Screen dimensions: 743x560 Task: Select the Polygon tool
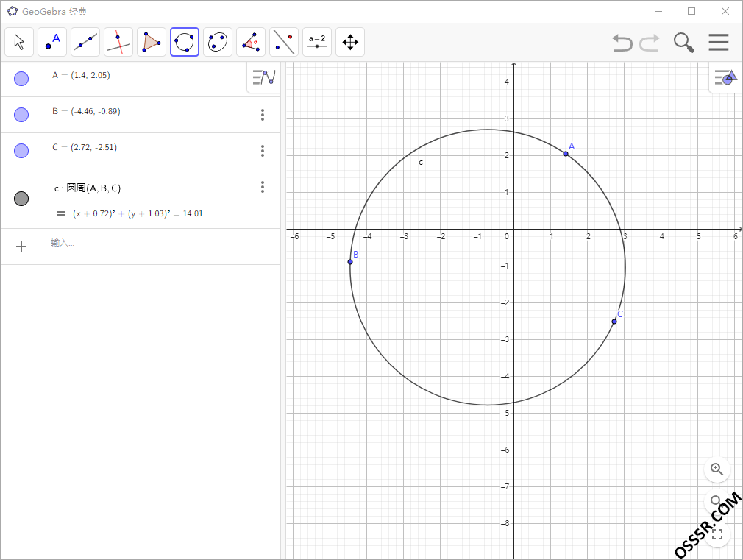click(x=152, y=42)
